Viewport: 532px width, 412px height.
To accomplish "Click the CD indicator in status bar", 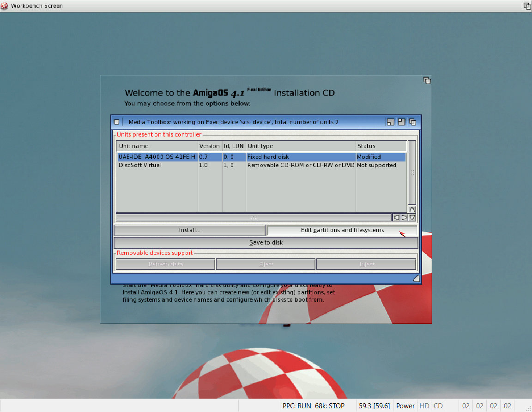I will point(438,406).
